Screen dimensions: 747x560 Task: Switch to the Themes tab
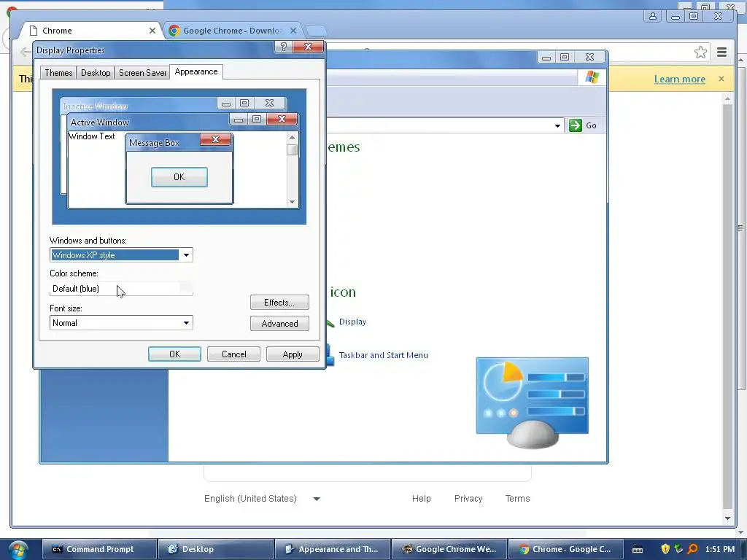[x=58, y=73]
